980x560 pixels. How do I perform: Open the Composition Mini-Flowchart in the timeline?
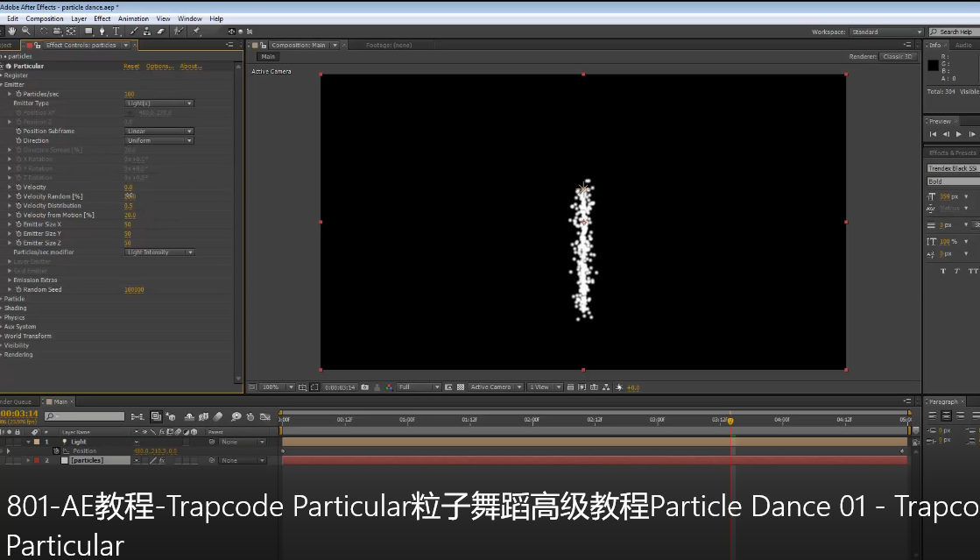137,417
